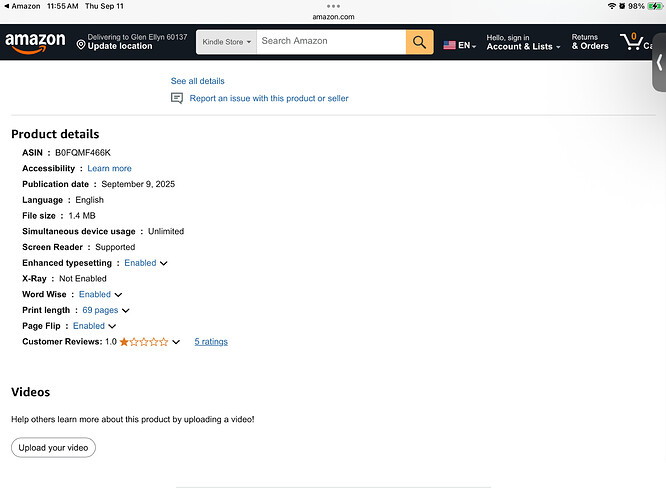Expand the Page Flip Enabled chevron
The image size is (666, 500).
point(112,326)
